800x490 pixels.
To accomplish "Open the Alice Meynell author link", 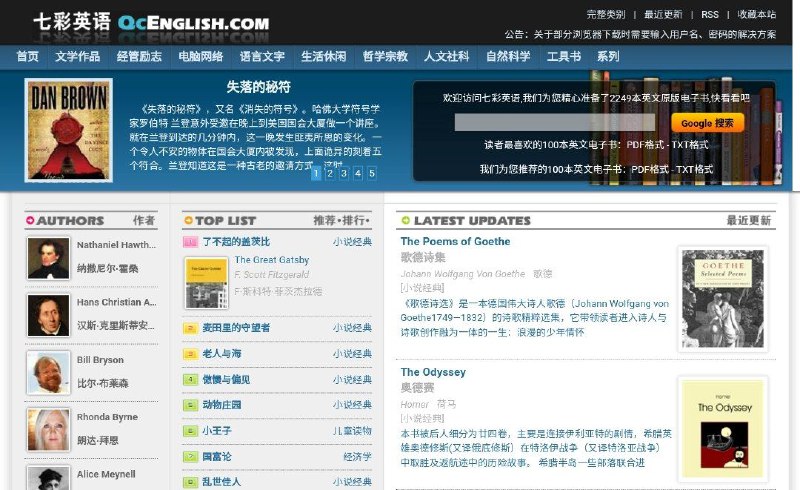I will click(x=106, y=474).
